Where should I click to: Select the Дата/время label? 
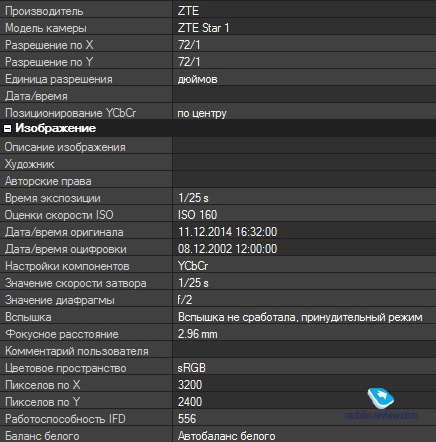click(36, 96)
